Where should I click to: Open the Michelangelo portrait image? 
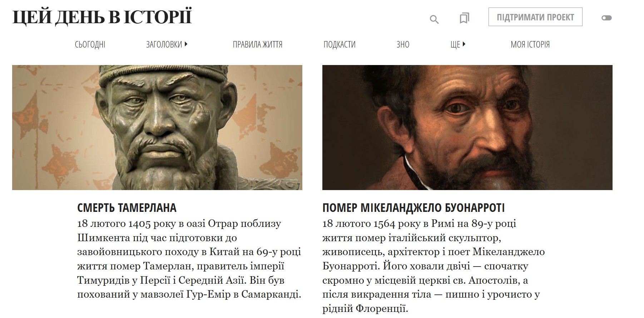pyautogui.click(x=467, y=127)
